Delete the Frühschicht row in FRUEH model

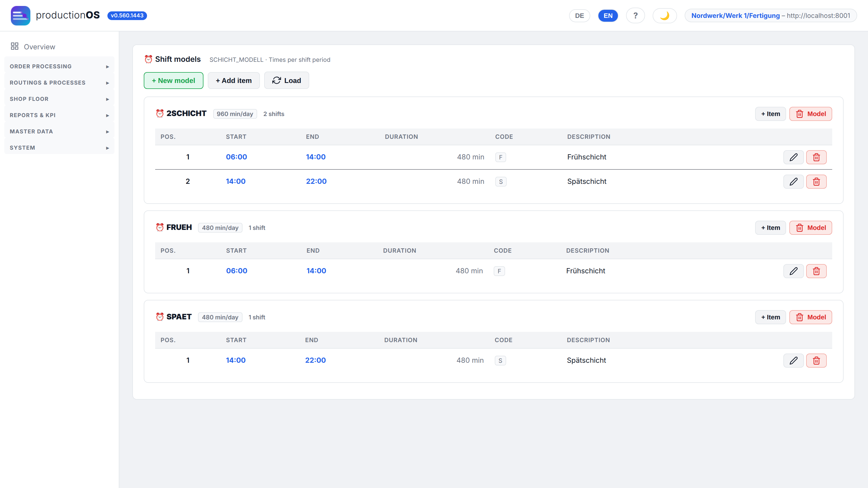[x=816, y=271]
